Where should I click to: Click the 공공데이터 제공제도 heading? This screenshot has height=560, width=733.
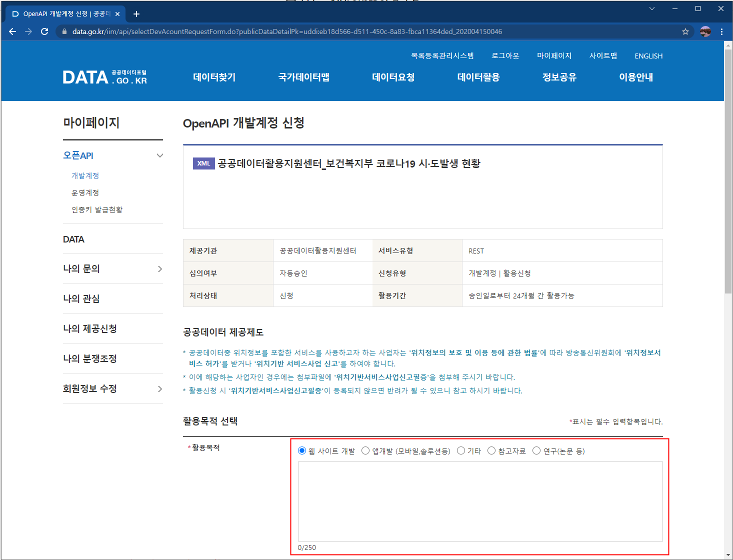pyautogui.click(x=223, y=332)
